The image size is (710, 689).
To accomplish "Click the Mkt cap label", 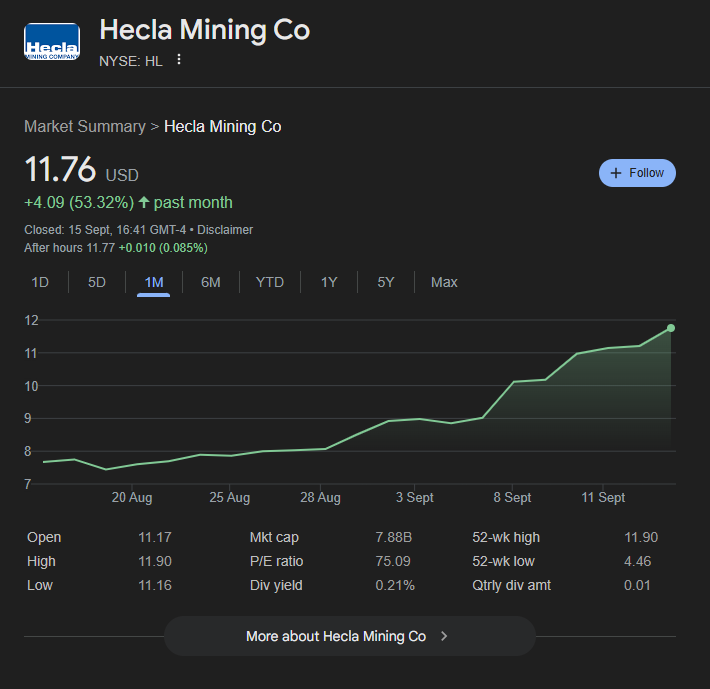I will 274,537.
